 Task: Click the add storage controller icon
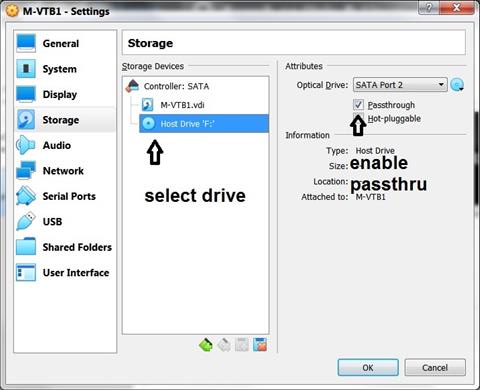pyautogui.click(x=206, y=345)
